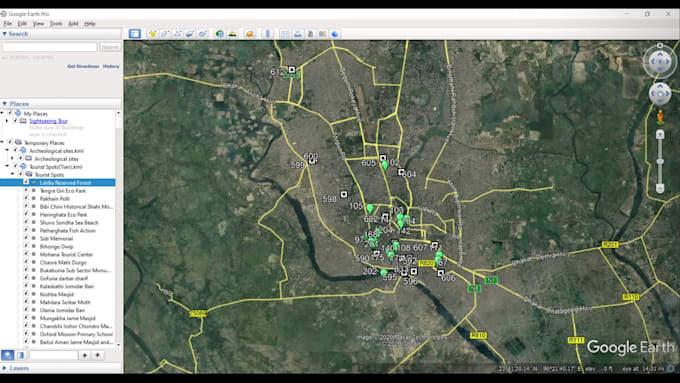
Task: Pick up the Street View pegman
Action: pyautogui.click(x=660, y=117)
